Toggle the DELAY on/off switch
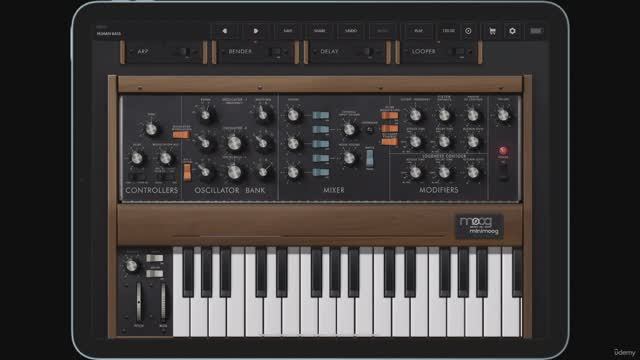 click(369, 52)
